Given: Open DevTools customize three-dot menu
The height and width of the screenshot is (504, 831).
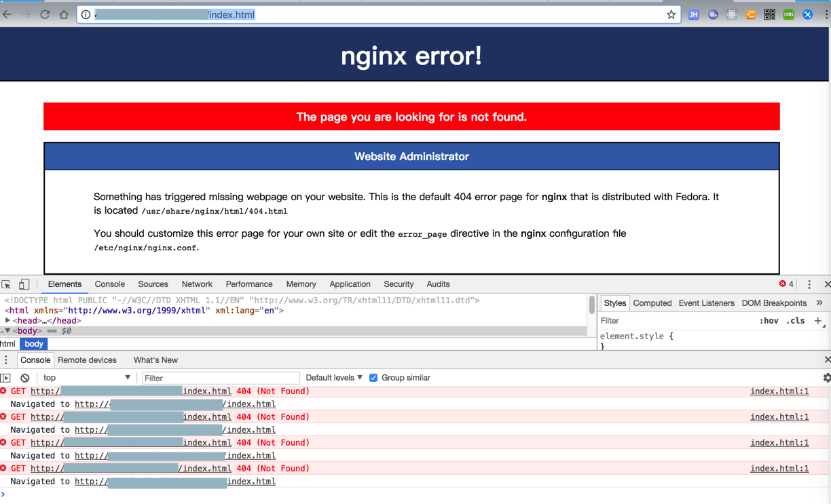Looking at the screenshot, I should (x=809, y=285).
